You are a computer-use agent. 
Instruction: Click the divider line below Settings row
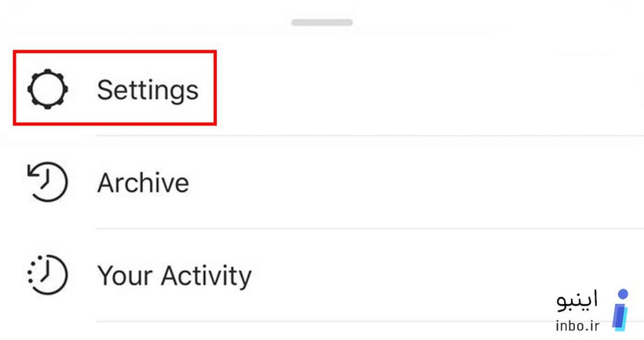[x=370, y=135]
